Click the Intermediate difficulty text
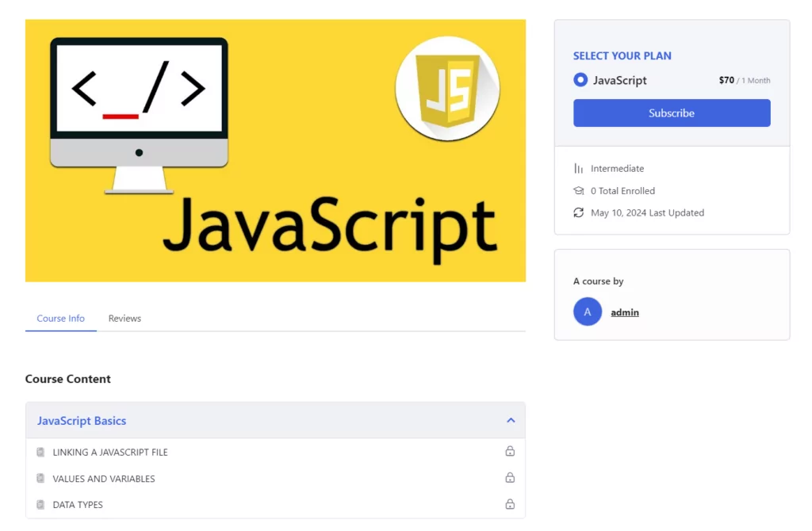The height and width of the screenshot is (531, 812). (617, 169)
